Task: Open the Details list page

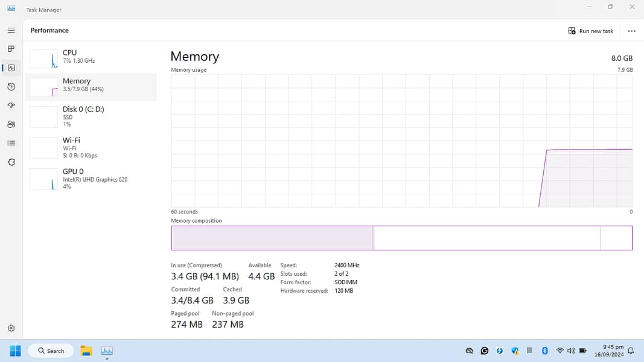Action: 11,143
